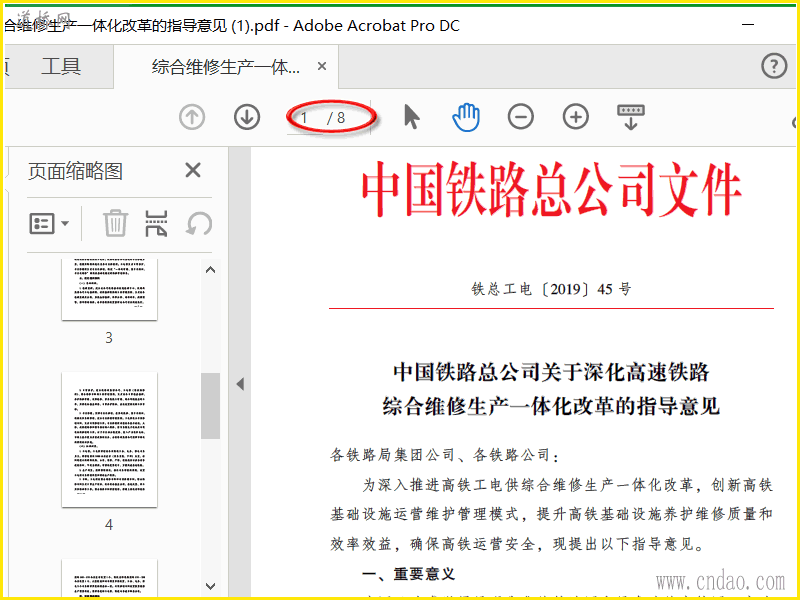Viewport: 800px width, 600px height.
Task: Click the thumbnail panel scroll up arrow
Action: click(210, 269)
